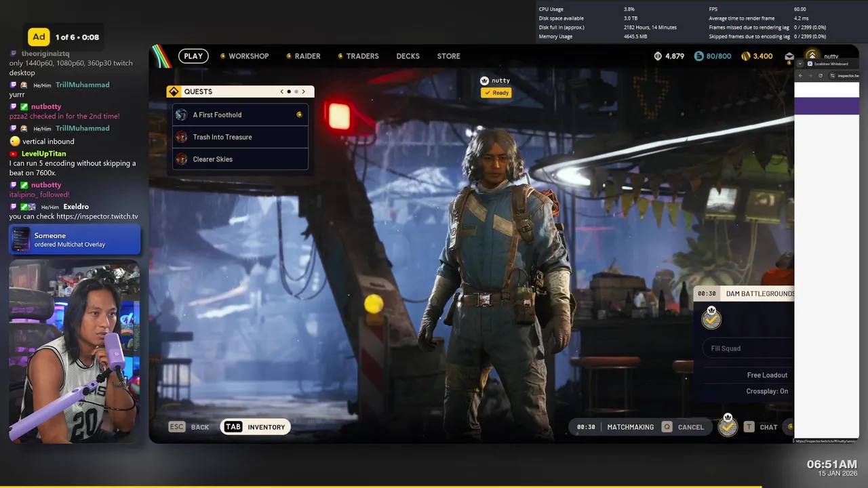Click the blue stash icon by 80/800
Screen dimensions: 868x488
click(x=699, y=56)
